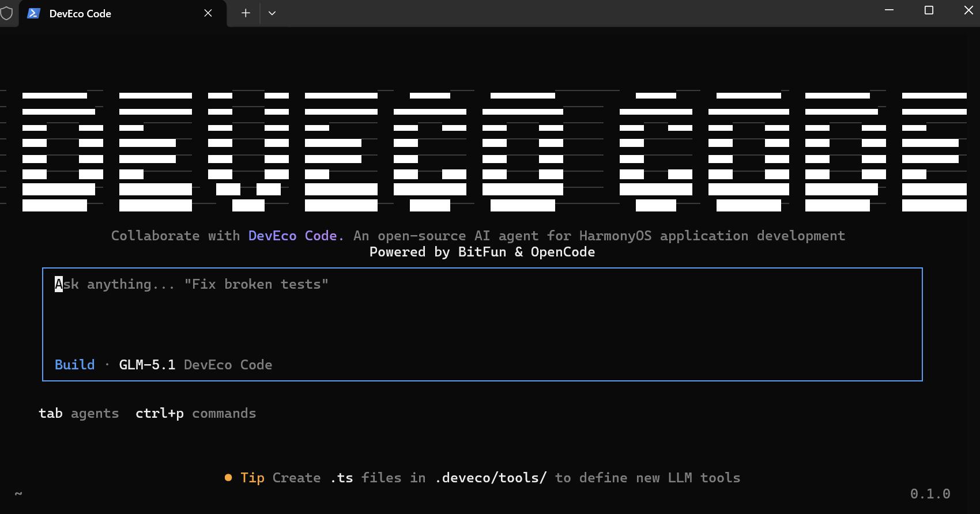Viewport: 980px width, 514px height.
Task: Click the .deveco/tools/ path text
Action: [x=491, y=478]
